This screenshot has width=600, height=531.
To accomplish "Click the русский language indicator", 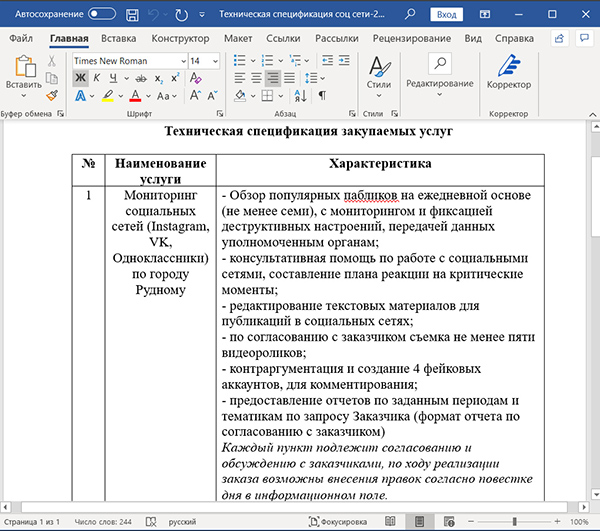I will pos(182,522).
